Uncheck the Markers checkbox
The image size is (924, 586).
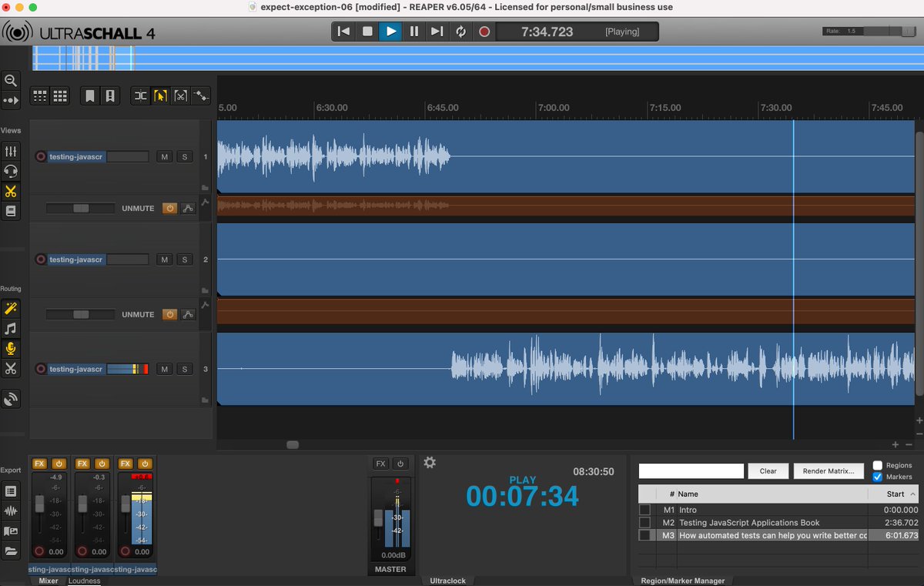pos(878,477)
